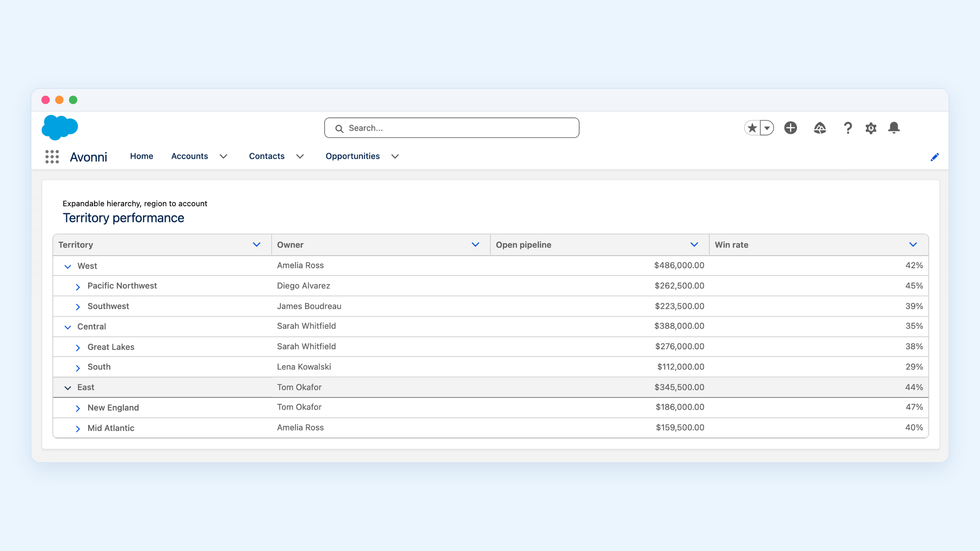980x551 pixels.
Task: Click the 44% win rate cell
Action: click(914, 387)
